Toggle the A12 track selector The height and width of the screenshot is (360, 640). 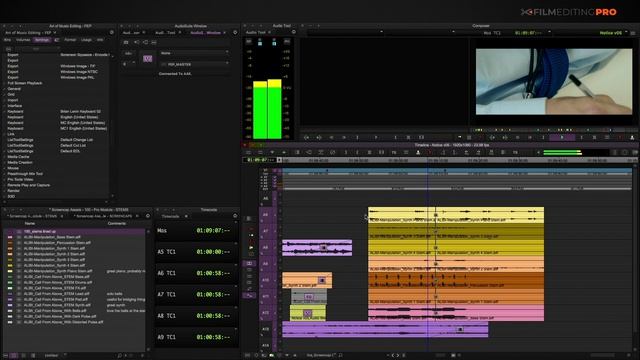265,313
